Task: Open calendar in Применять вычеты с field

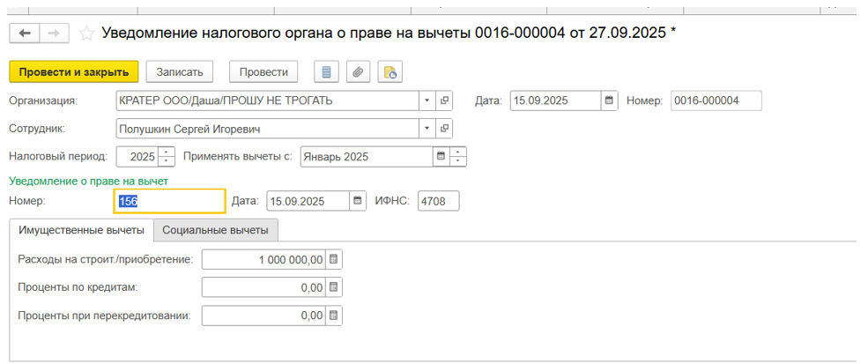Action: tap(441, 157)
